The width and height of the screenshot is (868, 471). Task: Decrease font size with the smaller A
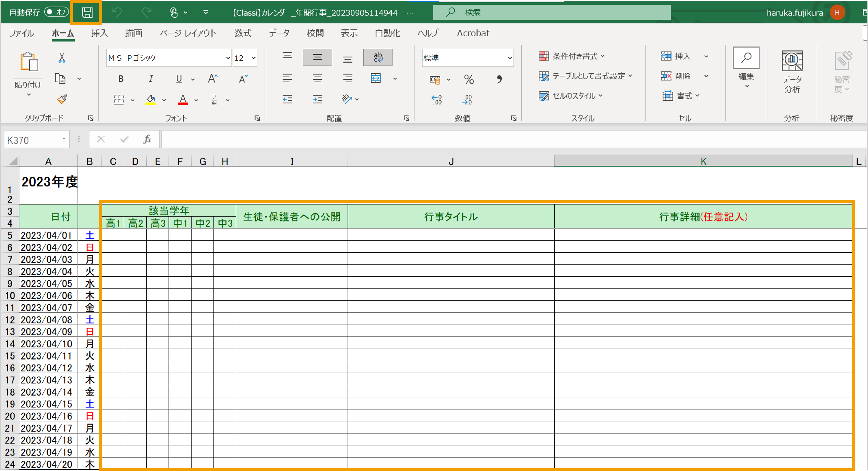click(x=243, y=79)
